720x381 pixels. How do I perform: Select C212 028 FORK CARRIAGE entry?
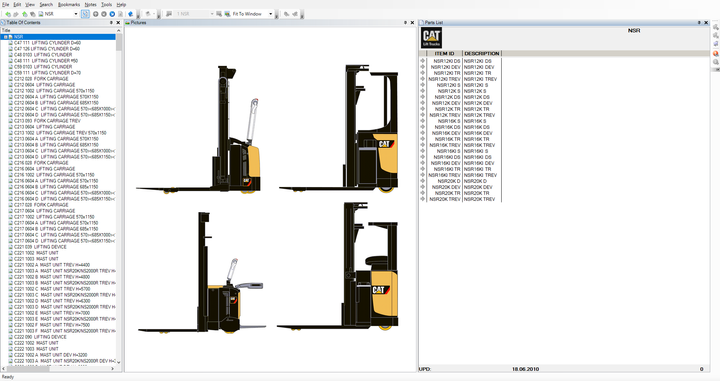[41, 79]
